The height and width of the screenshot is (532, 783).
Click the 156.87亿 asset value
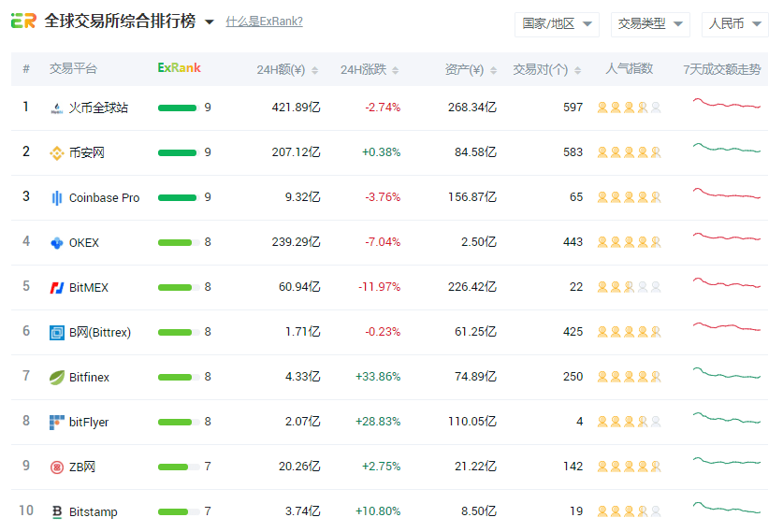point(472,197)
